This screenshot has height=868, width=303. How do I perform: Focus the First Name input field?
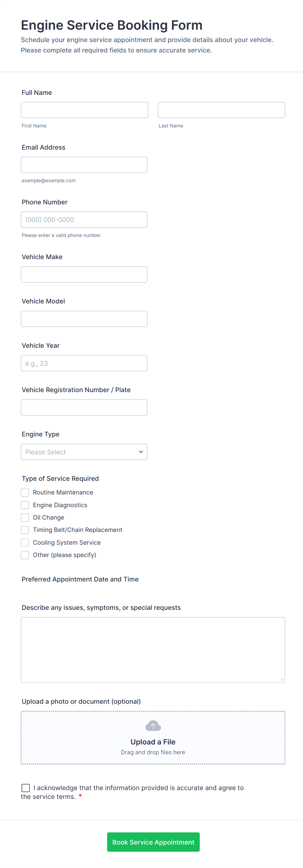pos(84,110)
